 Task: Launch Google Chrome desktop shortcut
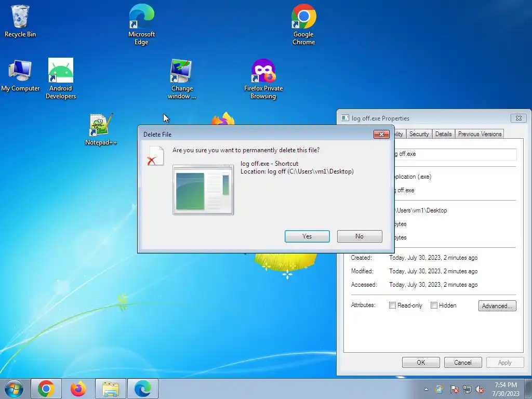point(303,24)
